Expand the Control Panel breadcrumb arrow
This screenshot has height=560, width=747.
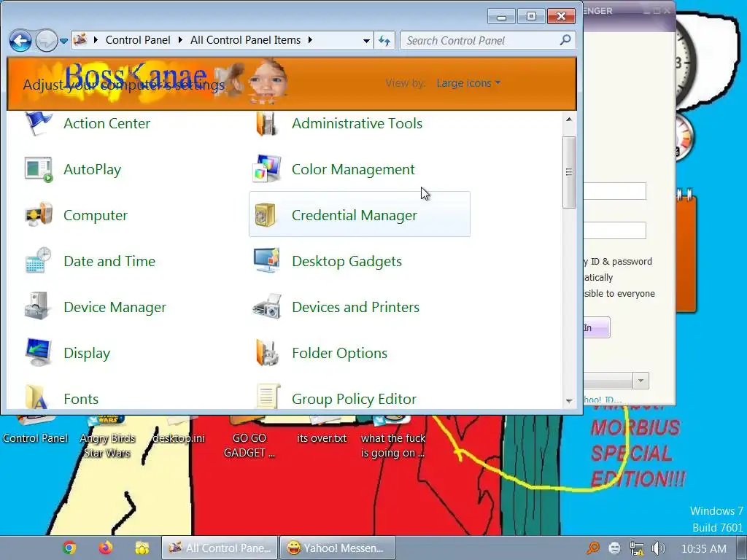coord(180,40)
